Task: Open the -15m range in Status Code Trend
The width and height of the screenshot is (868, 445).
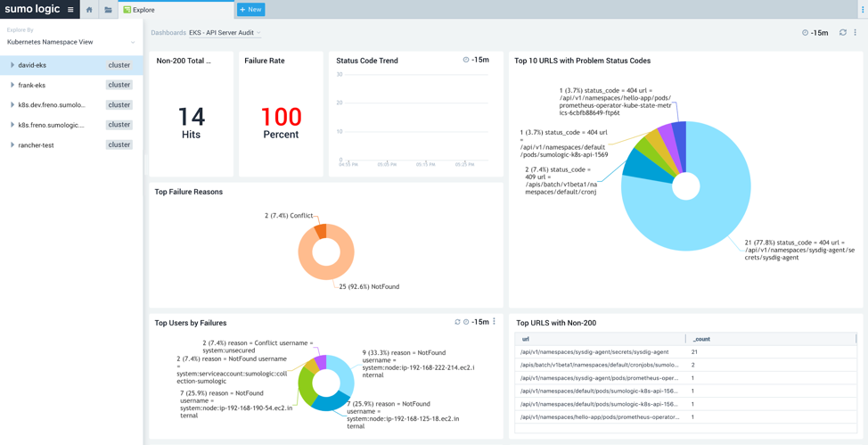Action: [x=480, y=60]
